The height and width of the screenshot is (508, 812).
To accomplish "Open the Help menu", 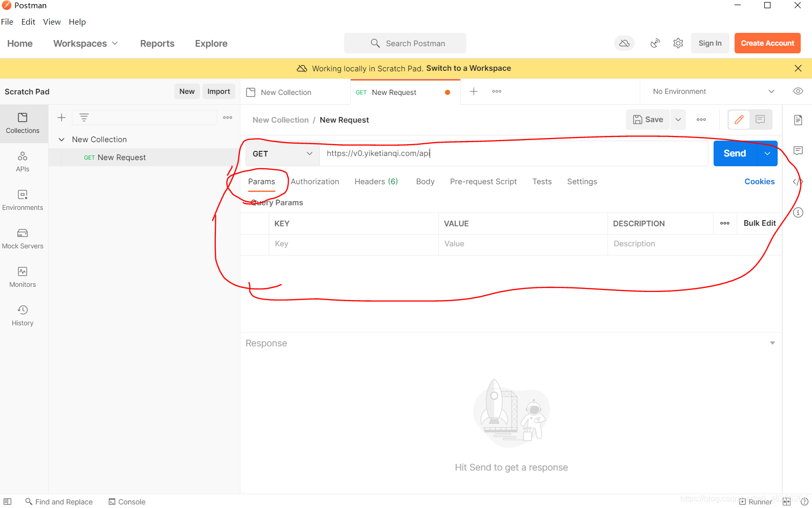I will [x=77, y=22].
